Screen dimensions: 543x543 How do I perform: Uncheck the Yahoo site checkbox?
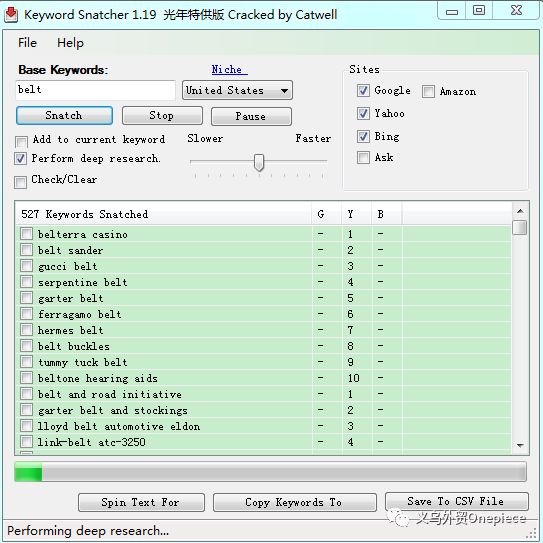[x=363, y=113]
